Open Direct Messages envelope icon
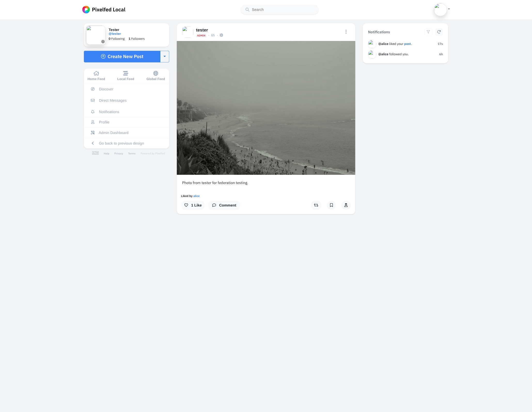The image size is (532, 412). click(x=93, y=100)
